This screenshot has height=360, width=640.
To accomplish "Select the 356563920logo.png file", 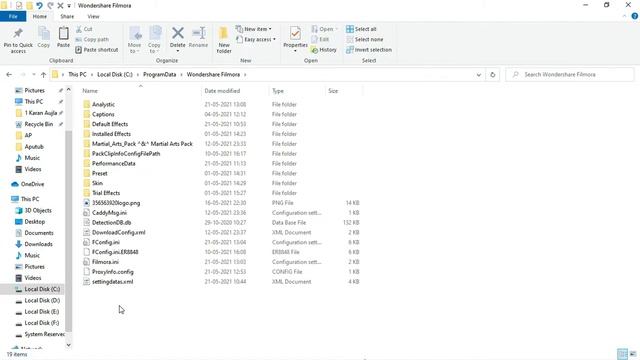I will click(x=116, y=203).
